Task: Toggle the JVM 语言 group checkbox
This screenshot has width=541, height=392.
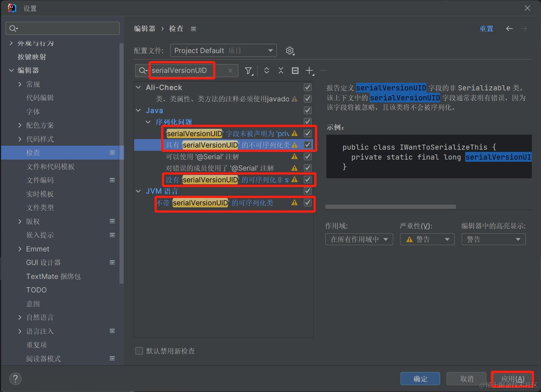Action: pos(308,191)
